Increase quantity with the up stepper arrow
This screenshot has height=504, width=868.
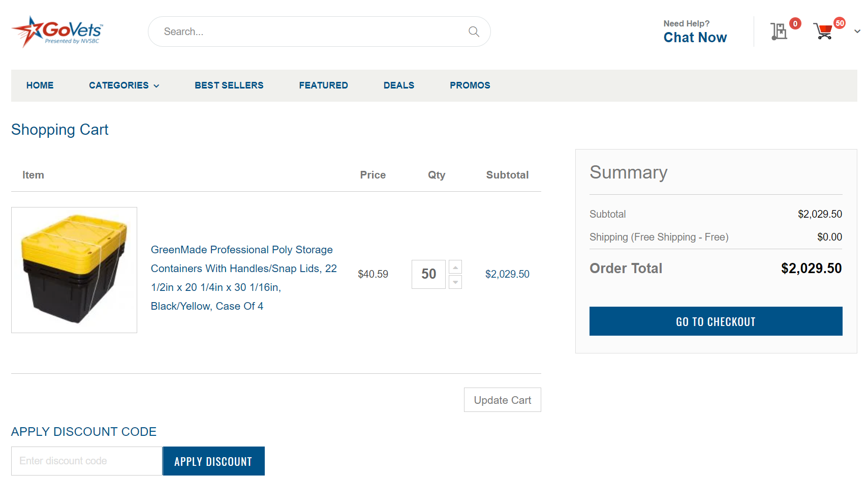click(x=455, y=266)
